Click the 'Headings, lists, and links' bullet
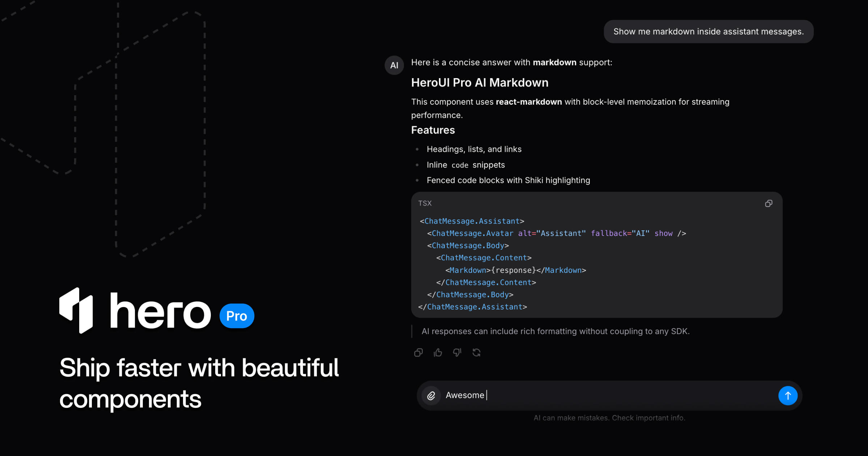The image size is (868, 456). (x=474, y=149)
